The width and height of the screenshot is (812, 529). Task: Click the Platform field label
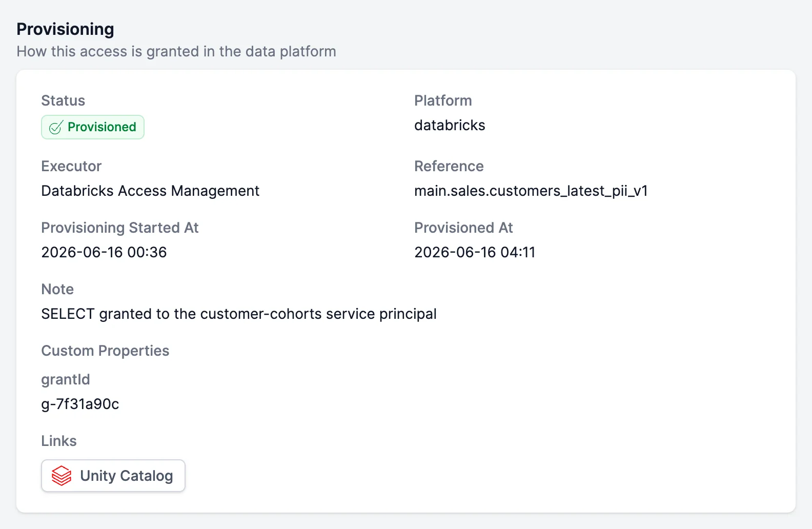[443, 100]
